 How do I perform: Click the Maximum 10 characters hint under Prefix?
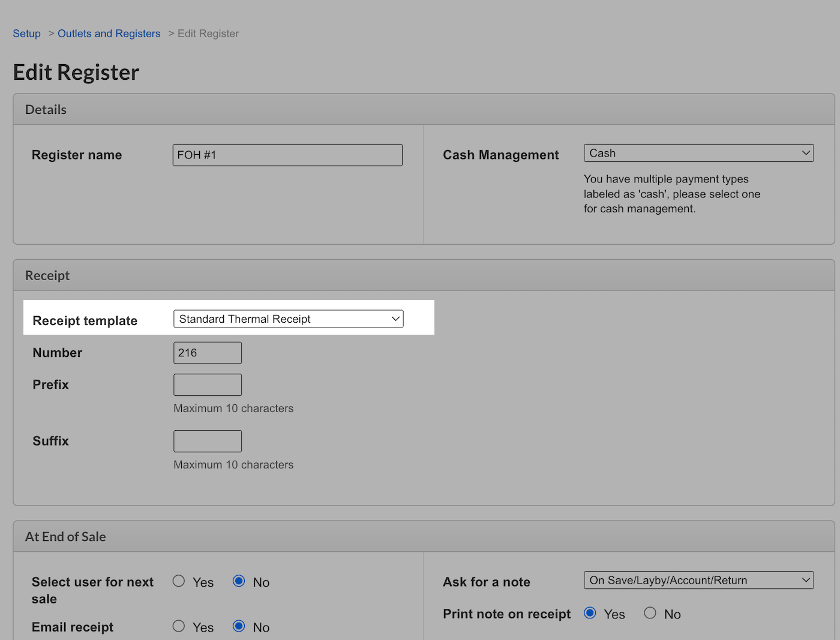[233, 408]
